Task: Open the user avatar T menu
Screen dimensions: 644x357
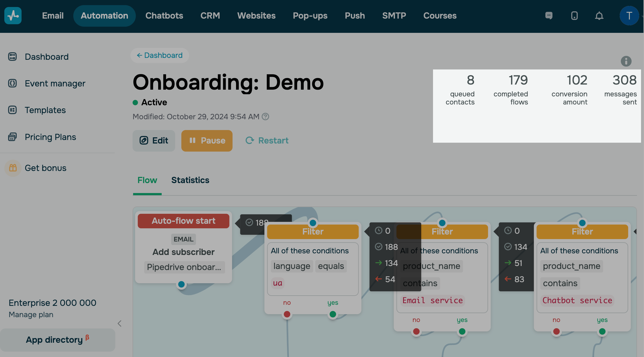Action: (629, 16)
